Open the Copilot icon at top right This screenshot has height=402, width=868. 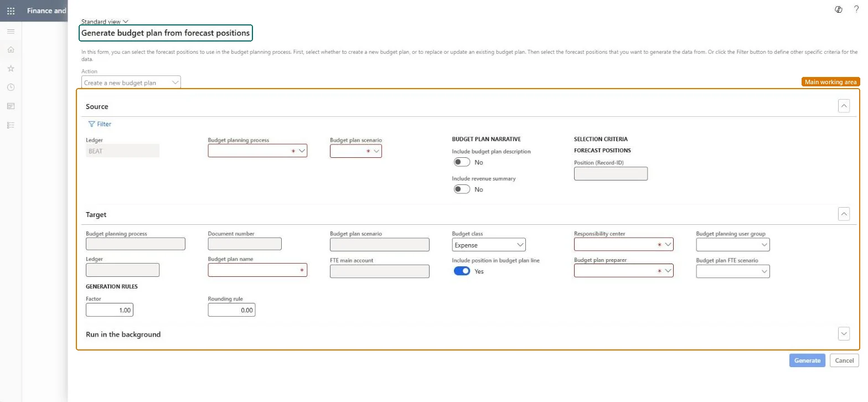839,9
